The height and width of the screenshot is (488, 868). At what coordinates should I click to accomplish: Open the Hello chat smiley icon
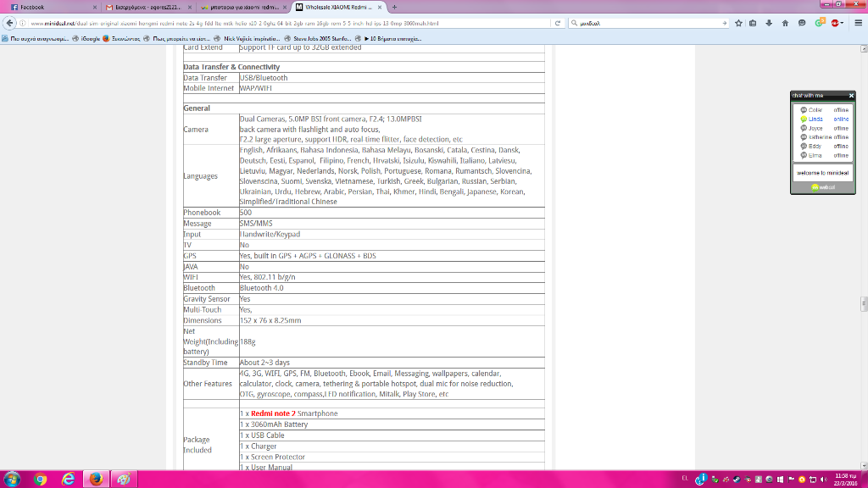tap(802, 23)
